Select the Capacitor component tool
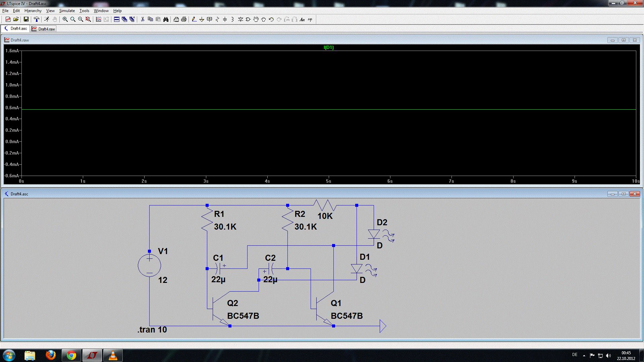This screenshot has height=362, width=644. click(x=225, y=19)
